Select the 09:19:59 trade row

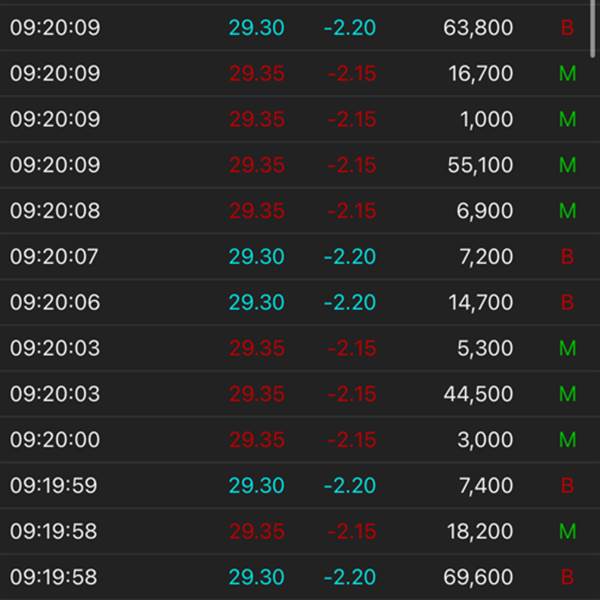pos(300,486)
